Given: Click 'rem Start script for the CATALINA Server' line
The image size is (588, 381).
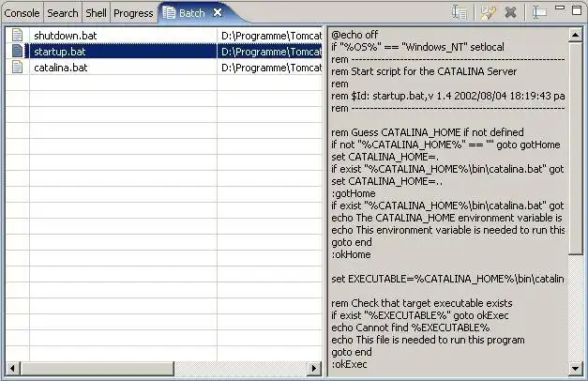Looking at the screenshot, I should pyautogui.click(x=424, y=71).
